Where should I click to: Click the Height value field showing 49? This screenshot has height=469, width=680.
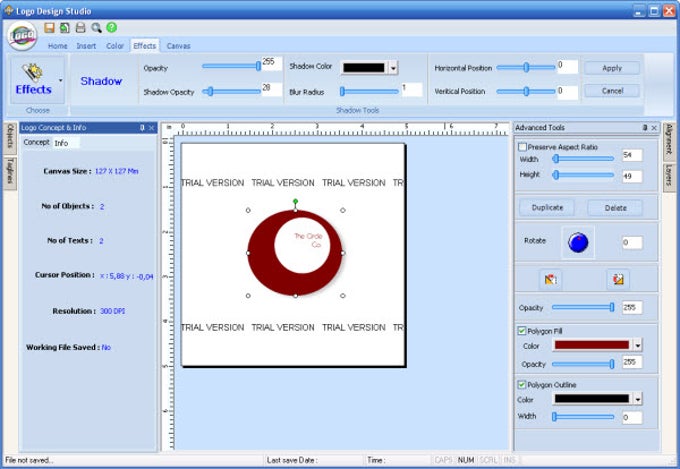coord(632,176)
